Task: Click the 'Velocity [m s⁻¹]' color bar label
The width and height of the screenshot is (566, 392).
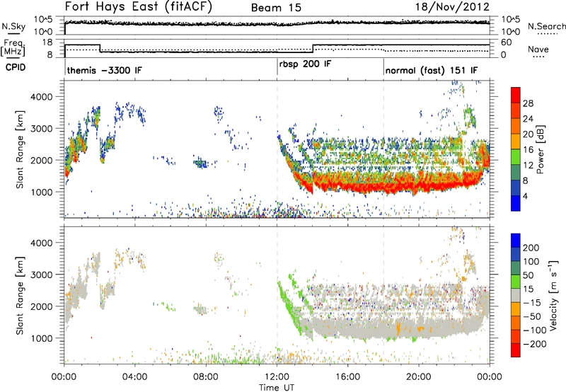Action: (x=553, y=295)
